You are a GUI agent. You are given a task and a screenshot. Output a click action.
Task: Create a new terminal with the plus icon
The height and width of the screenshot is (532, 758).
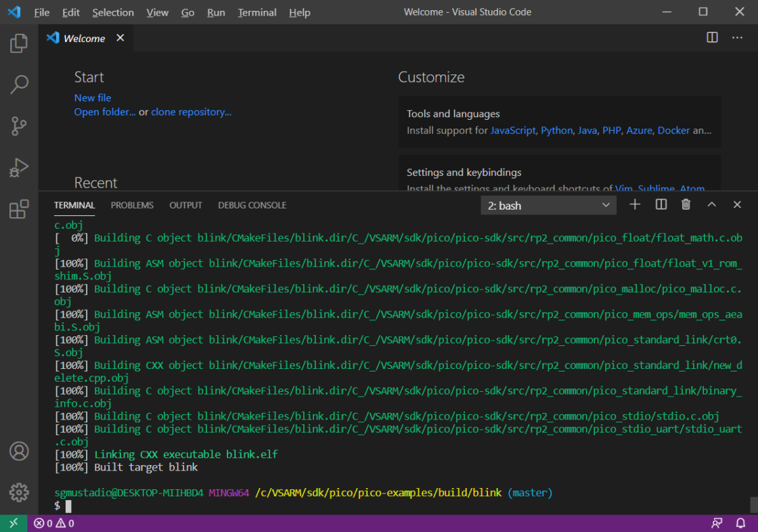(x=635, y=204)
